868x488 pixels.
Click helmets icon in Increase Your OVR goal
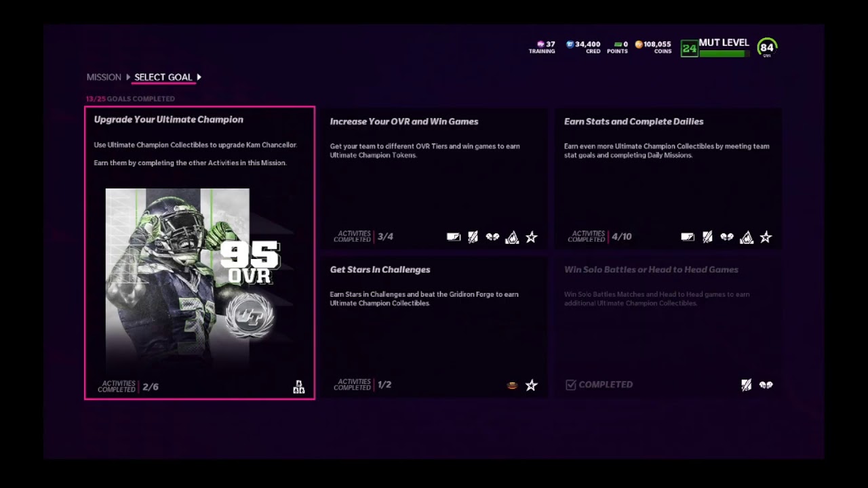(x=492, y=237)
